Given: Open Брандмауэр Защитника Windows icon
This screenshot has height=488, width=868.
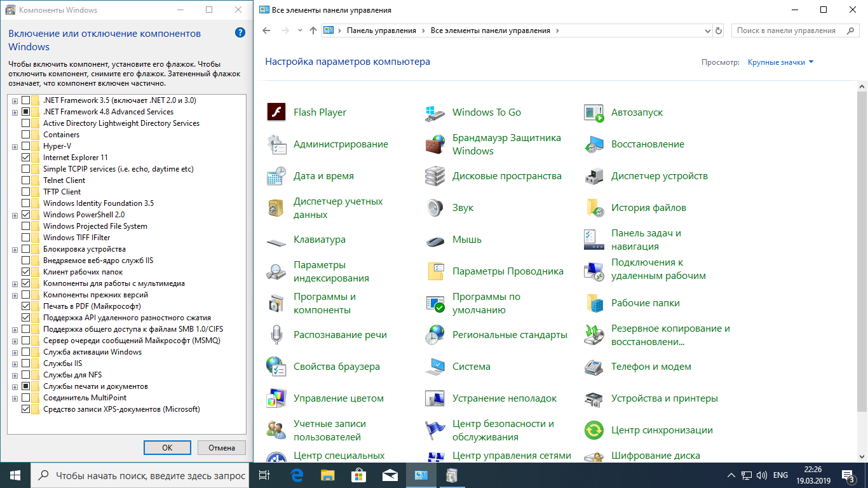Looking at the screenshot, I should 435,144.
